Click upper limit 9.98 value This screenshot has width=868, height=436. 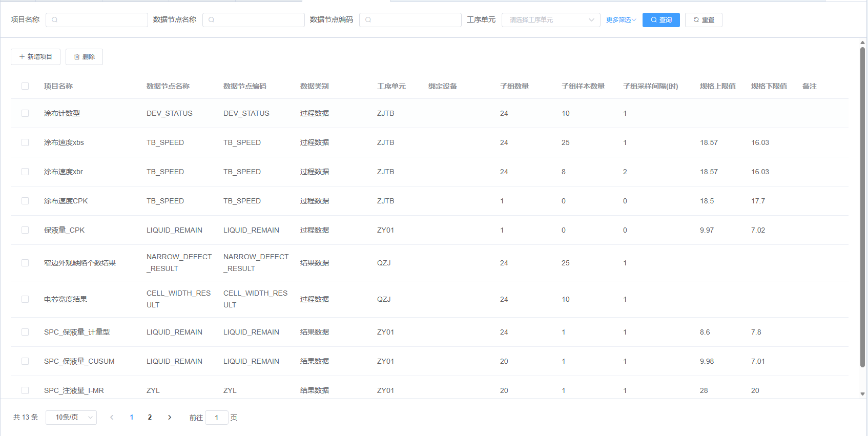(707, 361)
